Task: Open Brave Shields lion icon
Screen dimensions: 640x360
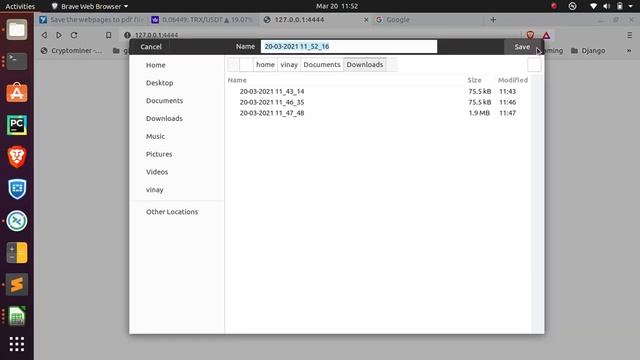Action: point(530,35)
